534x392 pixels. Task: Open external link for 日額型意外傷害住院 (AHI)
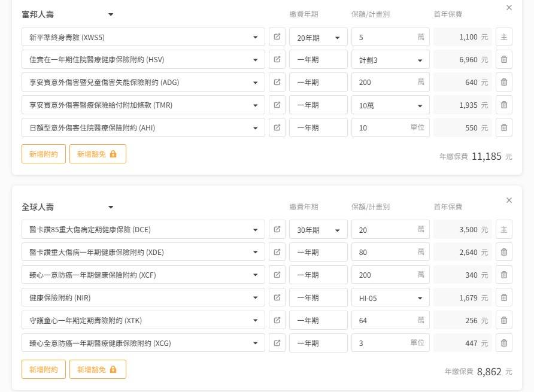pos(277,127)
